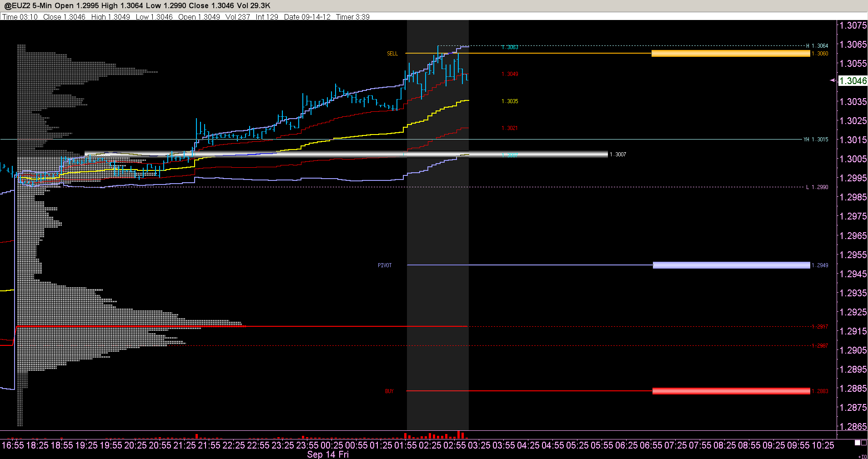Click the 21:25 time axis label

185,445
